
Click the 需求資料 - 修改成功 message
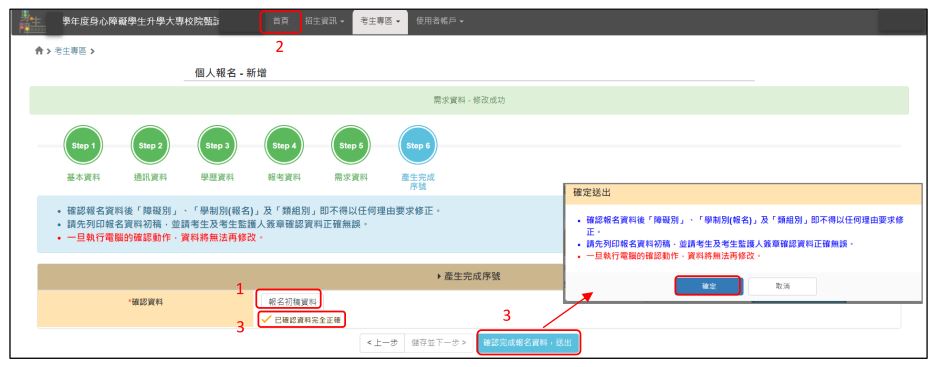(469, 100)
